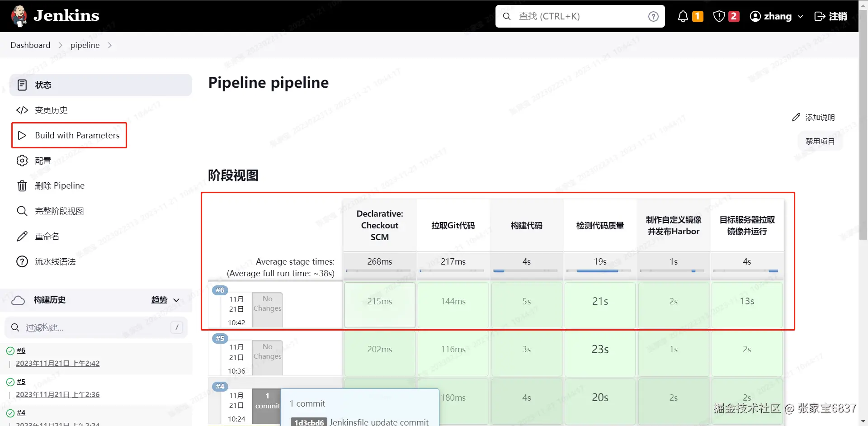Click the status page document icon
Screen dimensions: 868x426
coord(22,85)
